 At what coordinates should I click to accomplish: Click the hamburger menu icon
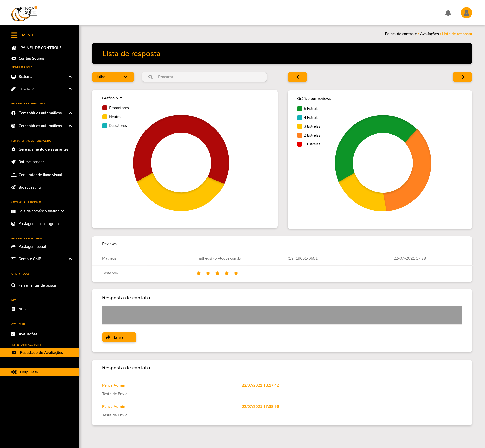coord(14,35)
